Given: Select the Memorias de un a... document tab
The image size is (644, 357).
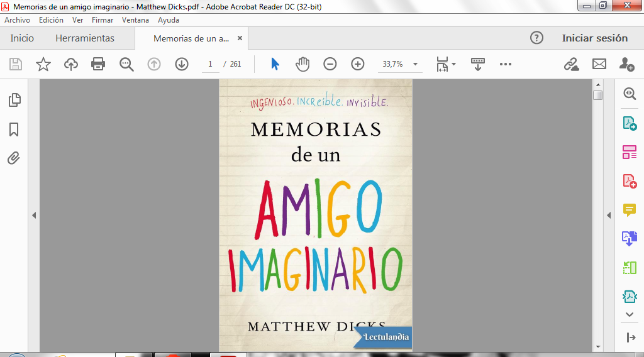Looking at the screenshot, I should 191,38.
